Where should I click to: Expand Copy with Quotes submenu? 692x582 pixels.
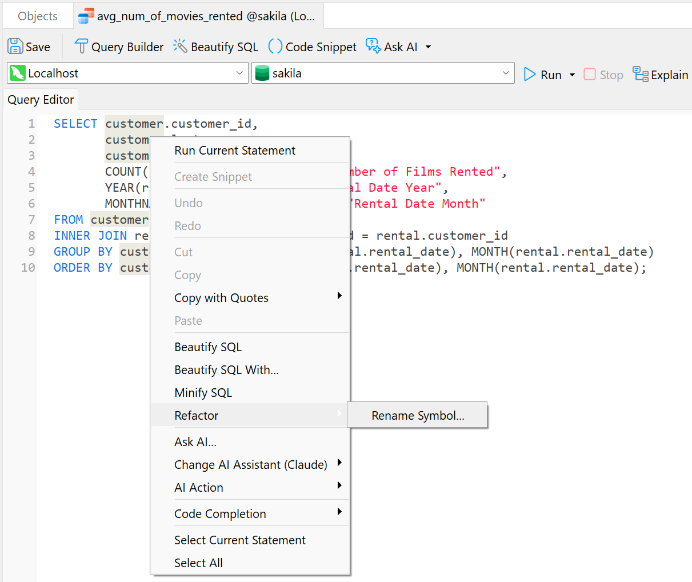250,298
